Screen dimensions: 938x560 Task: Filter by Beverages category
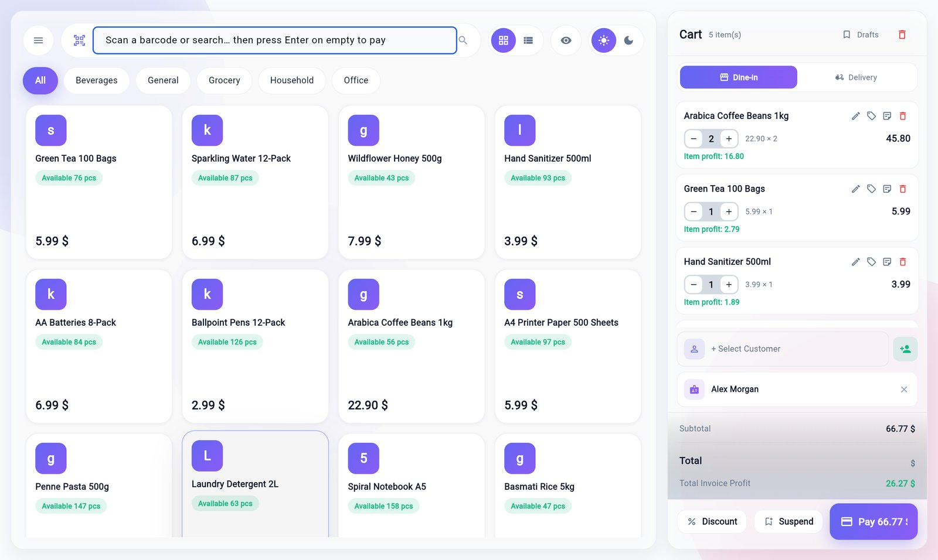click(97, 80)
